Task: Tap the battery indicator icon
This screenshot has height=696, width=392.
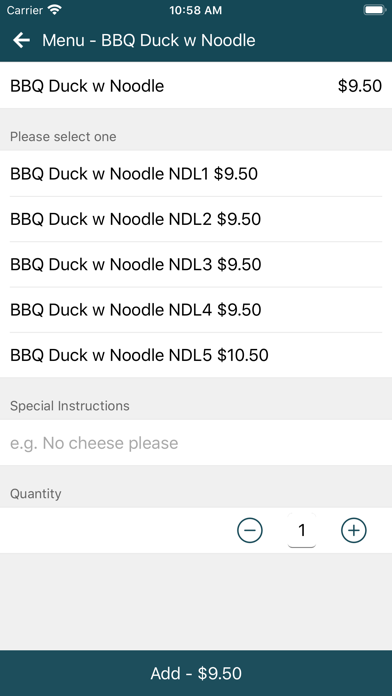Action: point(374,10)
